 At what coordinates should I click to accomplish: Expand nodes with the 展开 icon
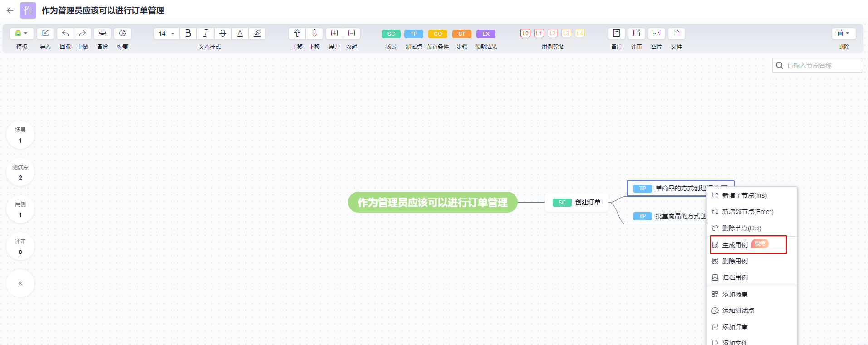(334, 34)
